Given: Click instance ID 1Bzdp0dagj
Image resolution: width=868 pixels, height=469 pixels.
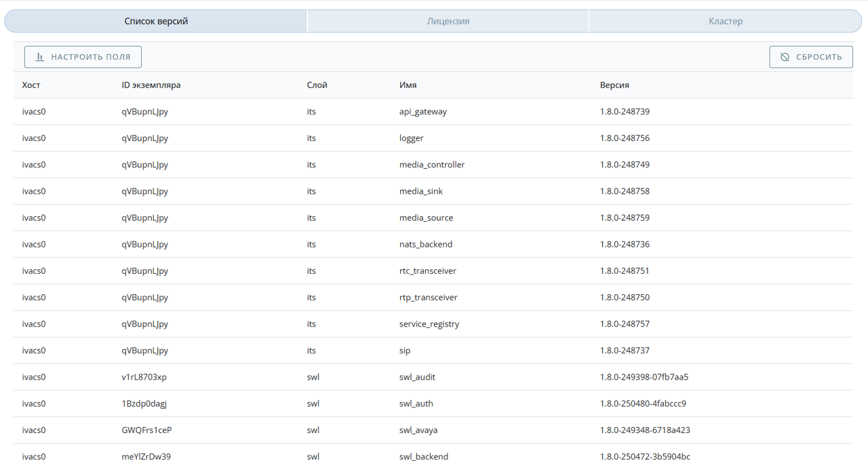Looking at the screenshot, I should [x=144, y=403].
